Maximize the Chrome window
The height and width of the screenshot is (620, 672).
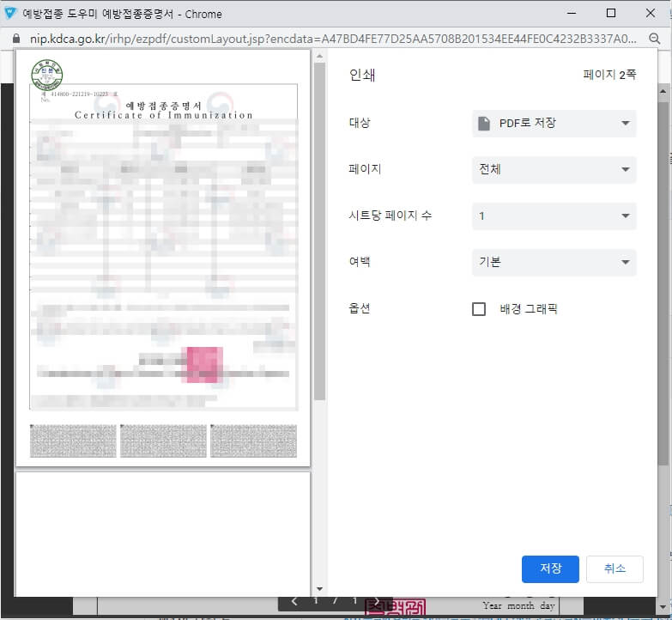pos(611,13)
